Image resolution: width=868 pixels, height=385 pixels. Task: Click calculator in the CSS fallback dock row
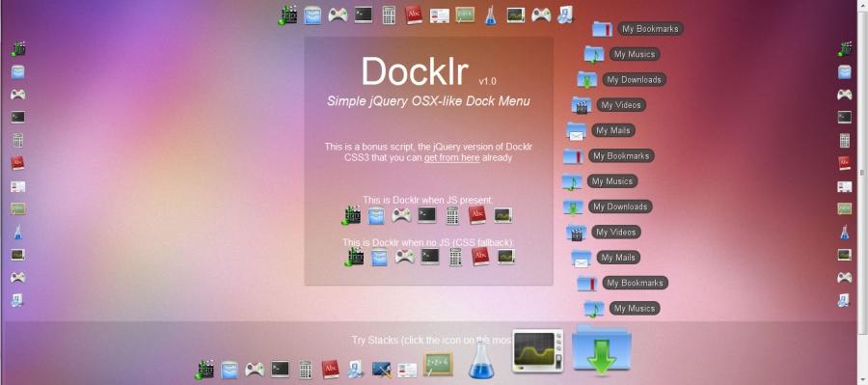tap(455, 257)
